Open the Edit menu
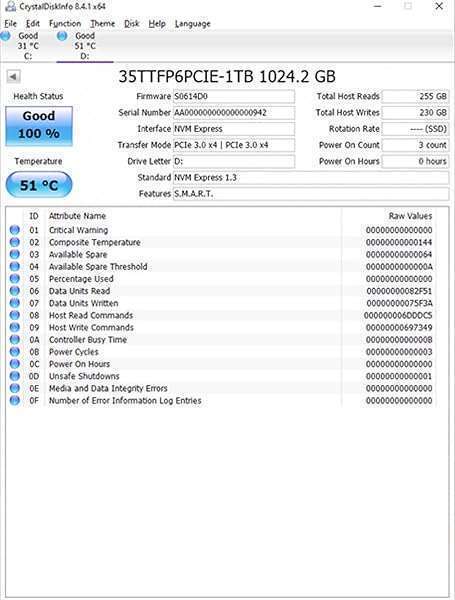The height and width of the screenshot is (600, 455). [x=33, y=24]
